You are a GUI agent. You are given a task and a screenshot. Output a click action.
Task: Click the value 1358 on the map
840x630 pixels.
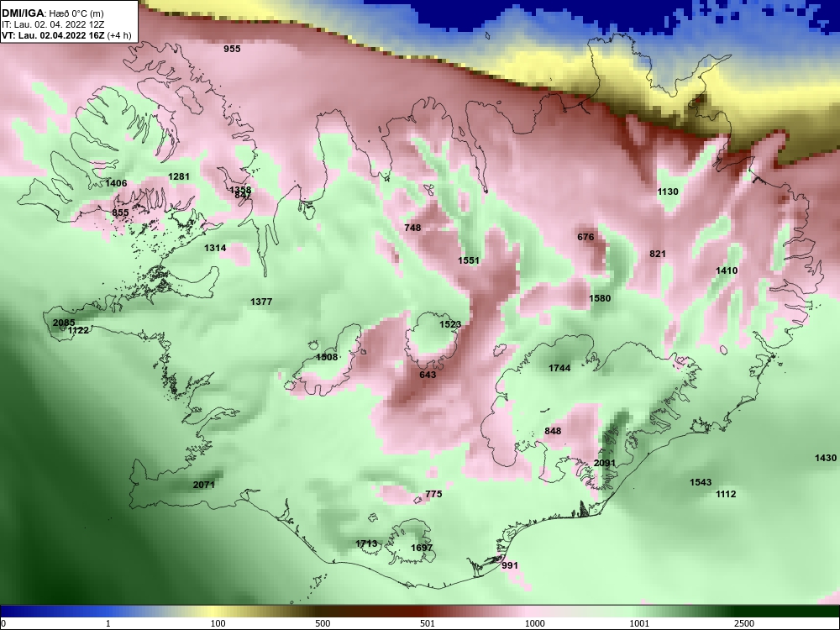click(x=240, y=190)
